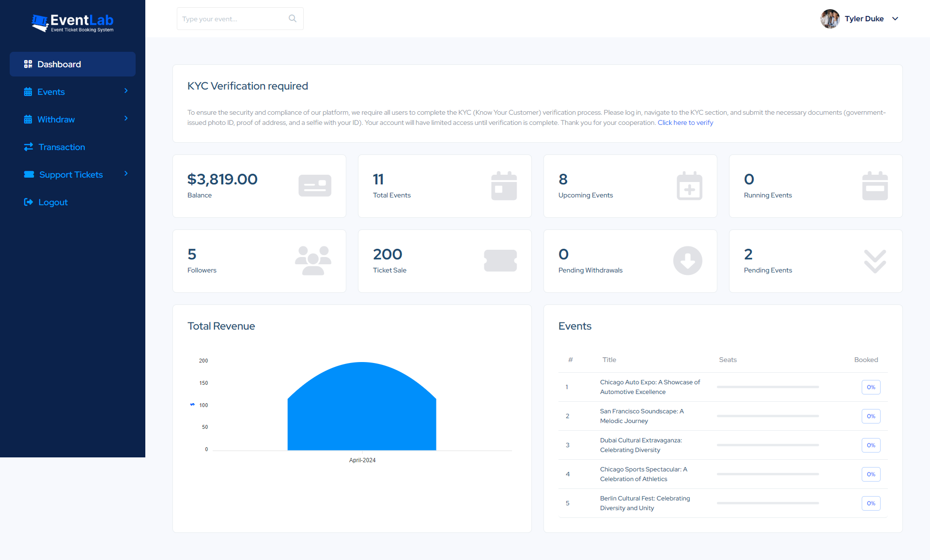Click the Balance card's credit card icon
The width and height of the screenshot is (930, 560).
[314, 185]
